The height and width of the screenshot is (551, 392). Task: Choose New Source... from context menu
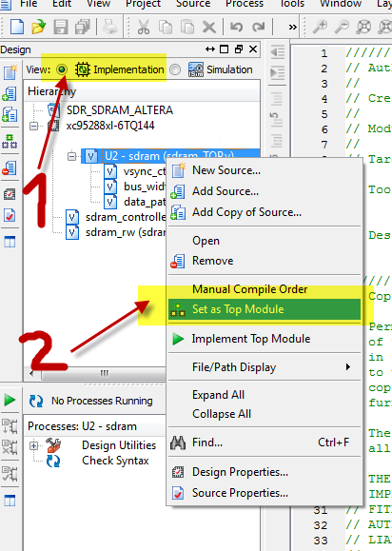pyautogui.click(x=265, y=170)
